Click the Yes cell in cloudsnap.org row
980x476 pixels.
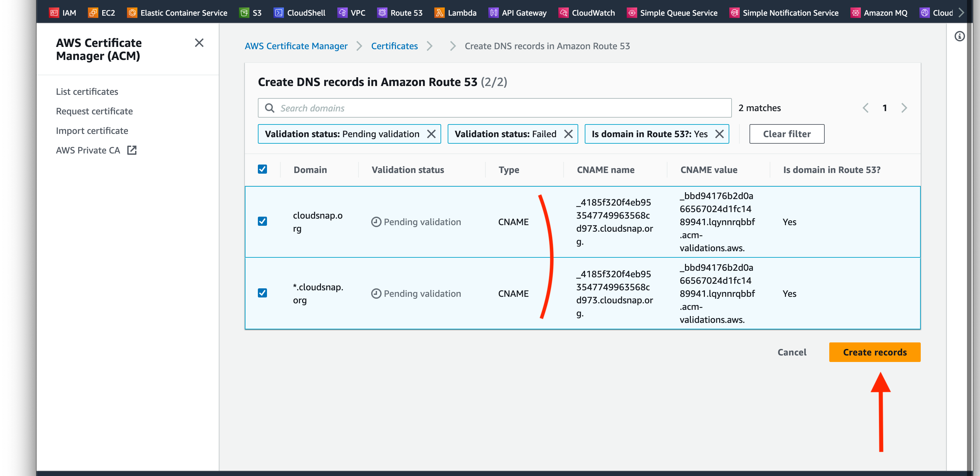coord(790,222)
